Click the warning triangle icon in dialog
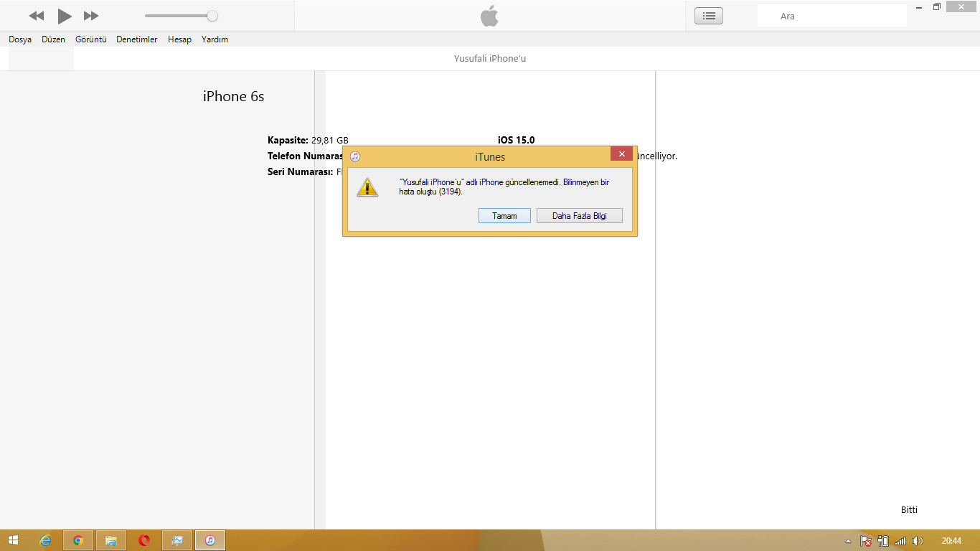This screenshot has width=980, height=551. coord(367,187)
